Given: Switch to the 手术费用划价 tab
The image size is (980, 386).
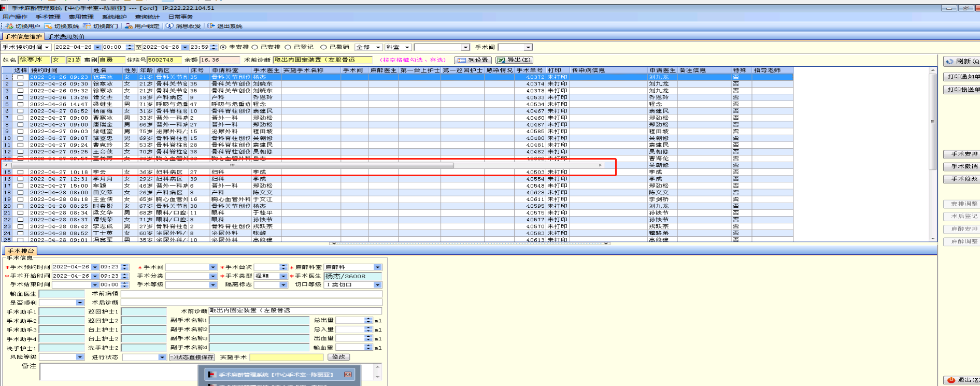Looking at the screenshot, I should (66, 37).
